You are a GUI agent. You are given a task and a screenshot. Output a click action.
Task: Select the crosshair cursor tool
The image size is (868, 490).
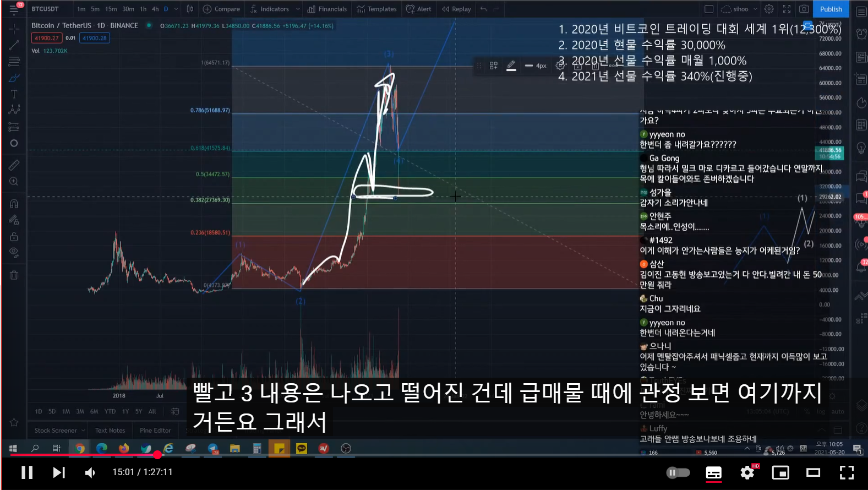pos(14,28)
